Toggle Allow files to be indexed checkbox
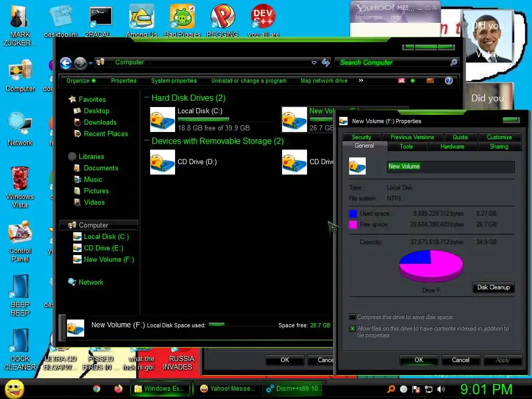This screenshot has width=532, height=399. [353, 328]
